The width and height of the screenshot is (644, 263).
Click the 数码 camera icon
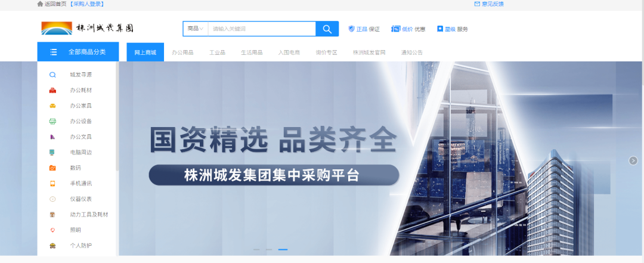tap(52, 168)
